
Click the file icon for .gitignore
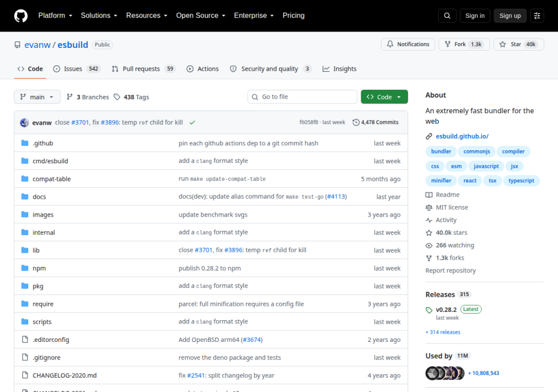pyautogui.click(x=25, y=357)
